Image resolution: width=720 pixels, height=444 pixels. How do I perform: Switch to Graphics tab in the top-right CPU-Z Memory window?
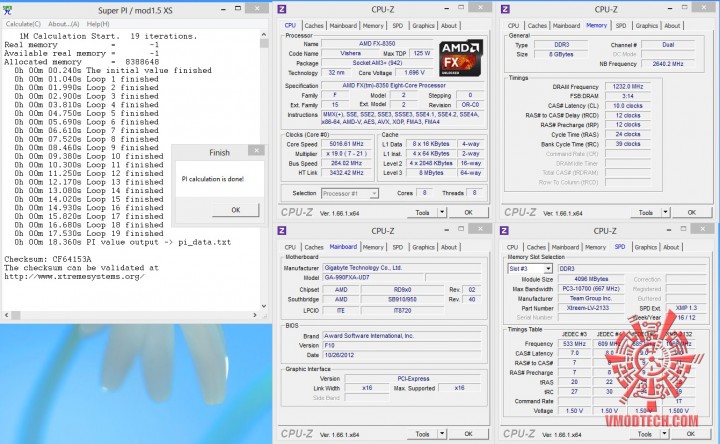(x=647, y=26)
